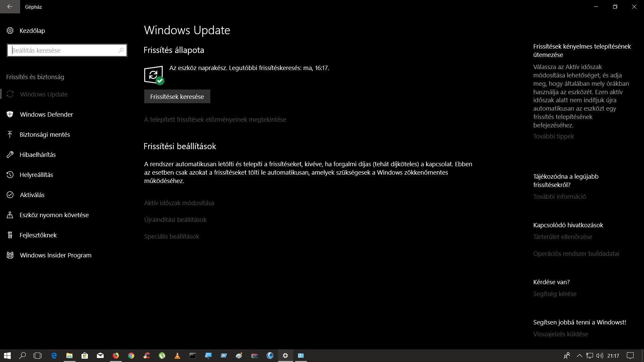Switch to Settings gear in taskbar
644x362 pixels.
285,356
